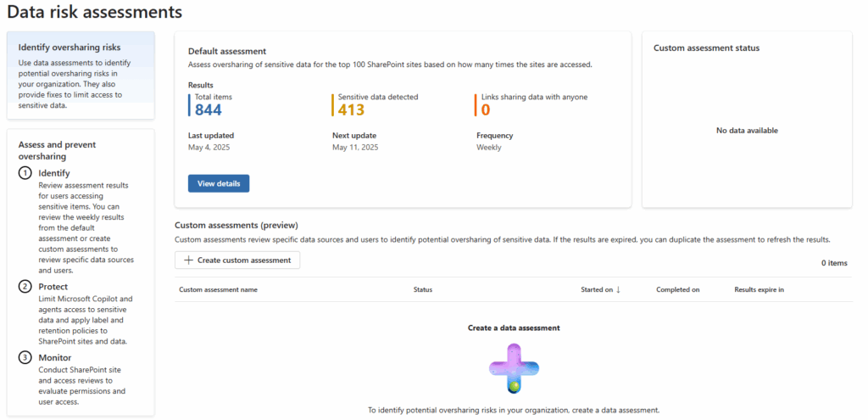
Task: Click the Status column header
Action: (x=422, y=290)
